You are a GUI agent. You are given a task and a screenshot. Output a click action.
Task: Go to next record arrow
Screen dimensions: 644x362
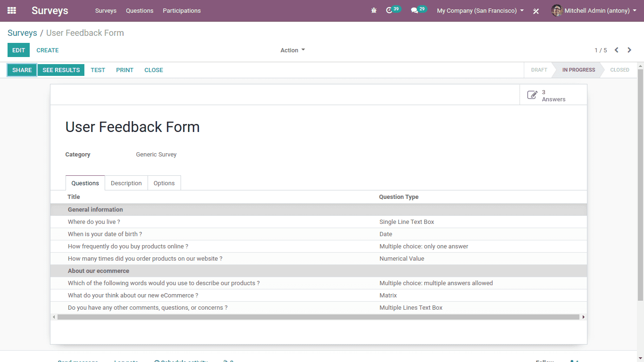pos(629,50)
